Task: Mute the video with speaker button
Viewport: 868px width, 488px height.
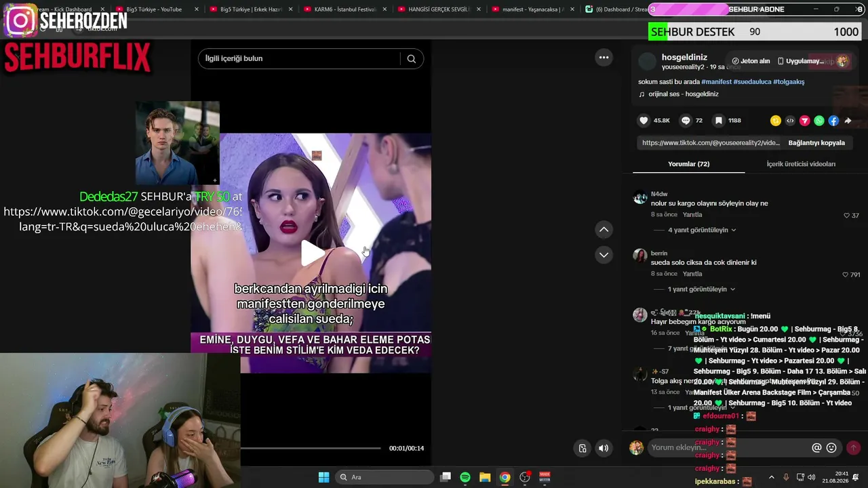Action: 603,448
